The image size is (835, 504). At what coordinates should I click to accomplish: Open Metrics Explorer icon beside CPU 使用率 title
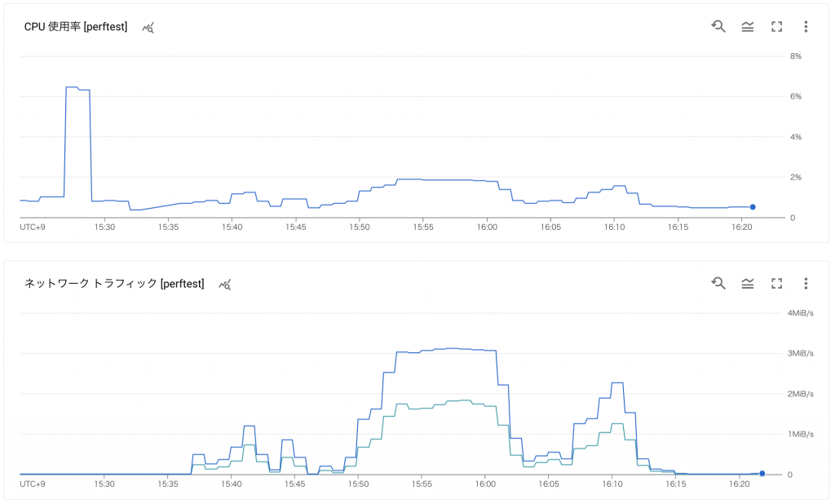(x=148, y=28)
